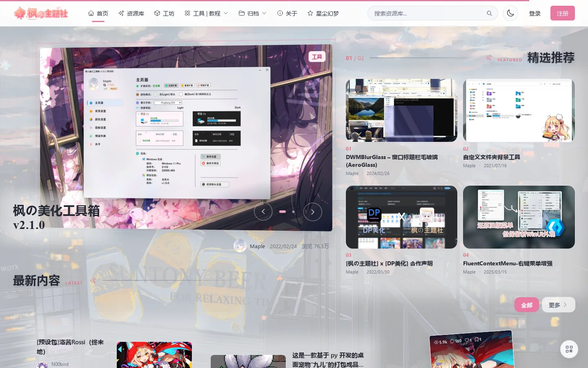This screenshot has height=368, width=588.
Task: Open the 自定义文件夹背景工具 thumbnail
Action: (519, 110)
